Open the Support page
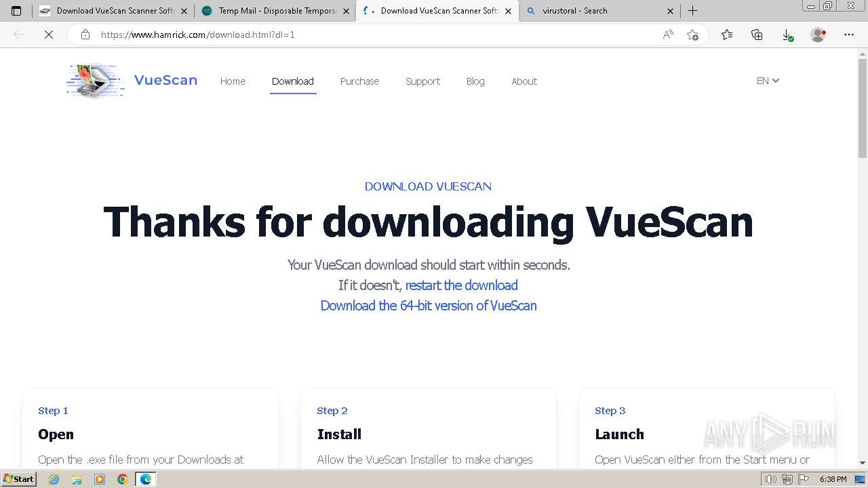This screenshot has width=868, height=488. [422, 81]
